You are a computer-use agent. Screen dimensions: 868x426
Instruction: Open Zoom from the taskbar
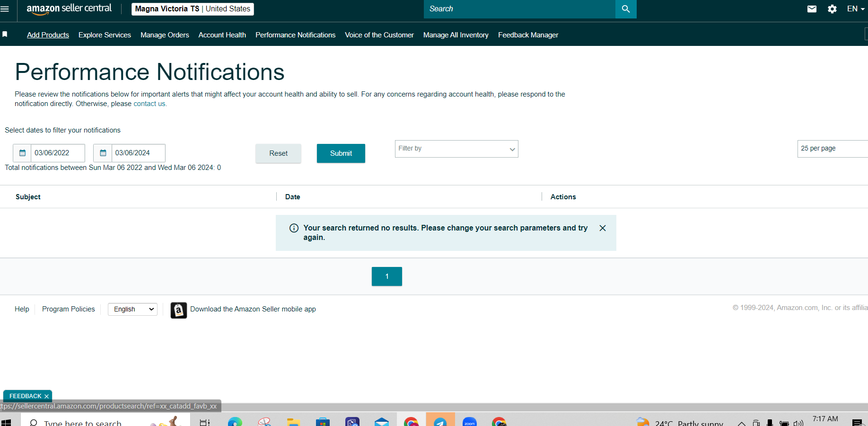point(470,422)
